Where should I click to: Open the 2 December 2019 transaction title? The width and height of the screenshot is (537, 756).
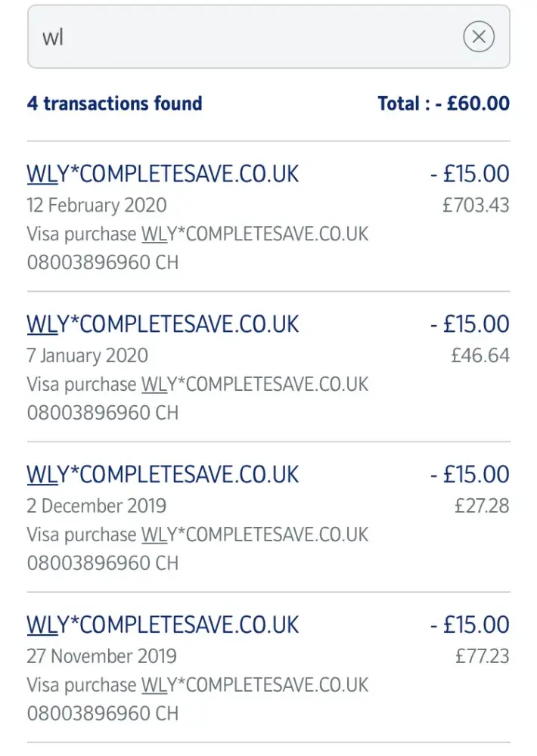(163, 475)
